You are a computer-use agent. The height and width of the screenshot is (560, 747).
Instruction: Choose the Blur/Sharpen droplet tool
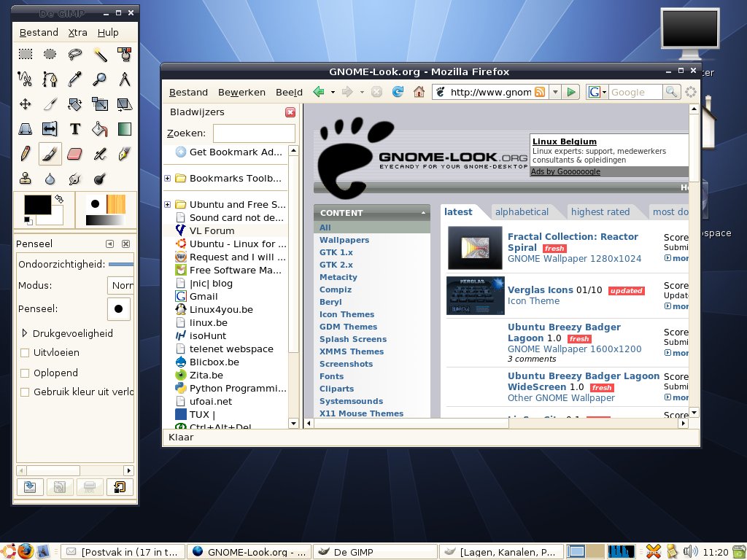tap(50, 179)
